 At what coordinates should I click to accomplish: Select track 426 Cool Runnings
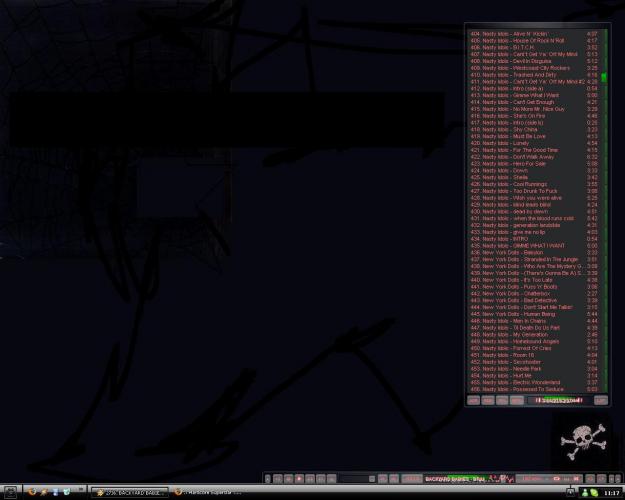pyautogui.click(x=533, y=184)
